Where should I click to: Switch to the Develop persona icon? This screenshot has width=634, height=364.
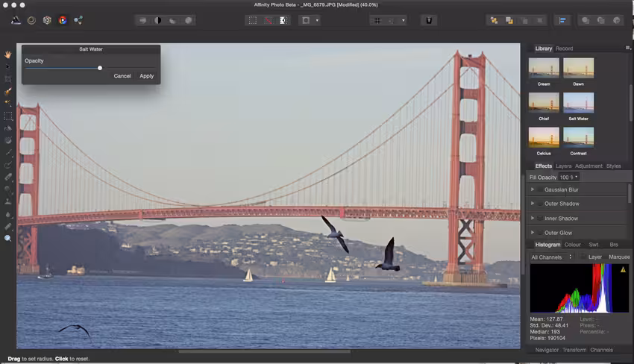click(x=47, y=20)
